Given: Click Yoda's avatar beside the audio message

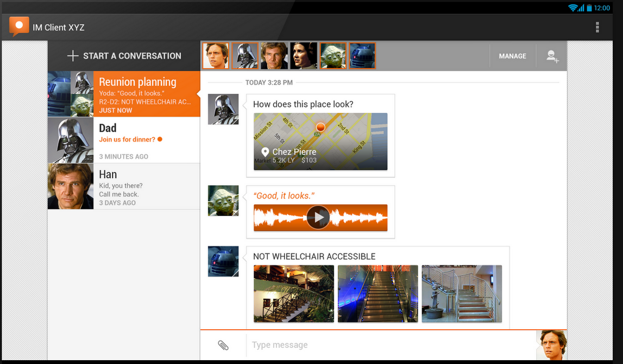Looking at the screenshot, I should (223, 201).
